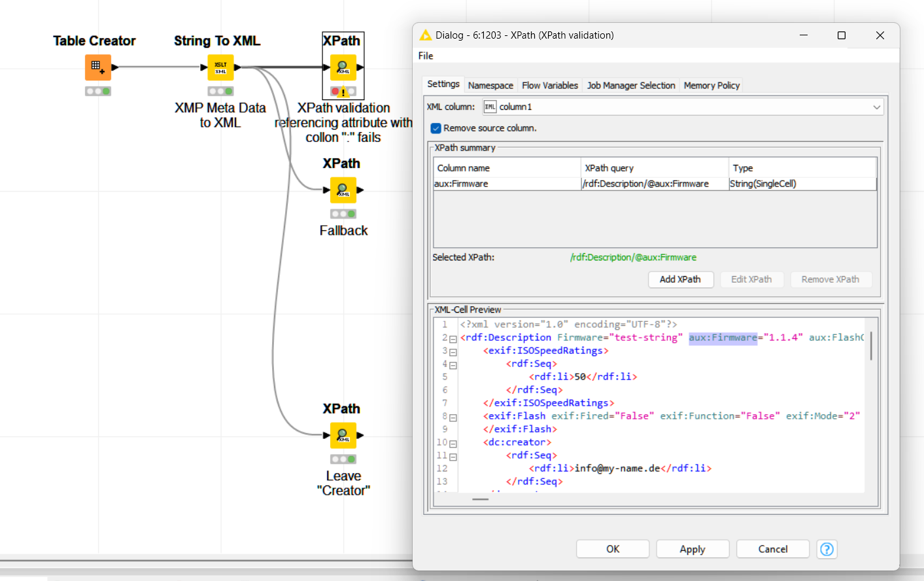Select the Table Creator node icon
This screenshot has height=581, width=924.
(97, 67)
